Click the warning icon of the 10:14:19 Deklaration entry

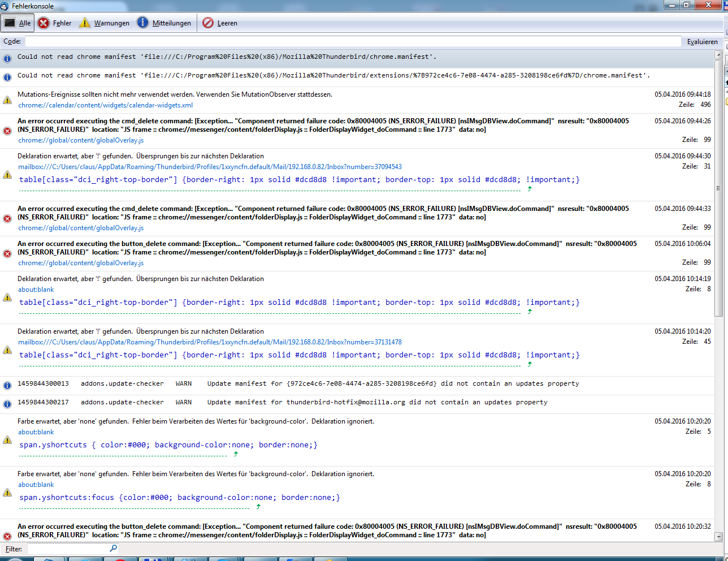[x=7, y=297]
